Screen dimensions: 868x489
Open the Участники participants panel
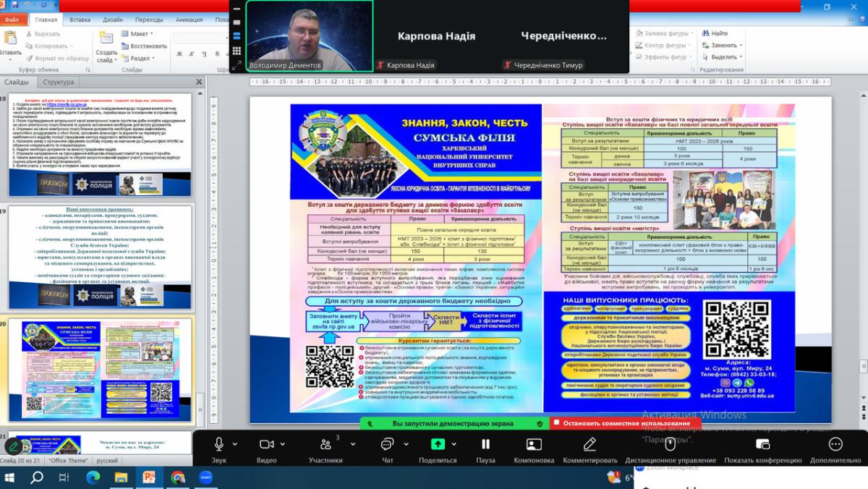pyautogui.click(x=325, y=444)
